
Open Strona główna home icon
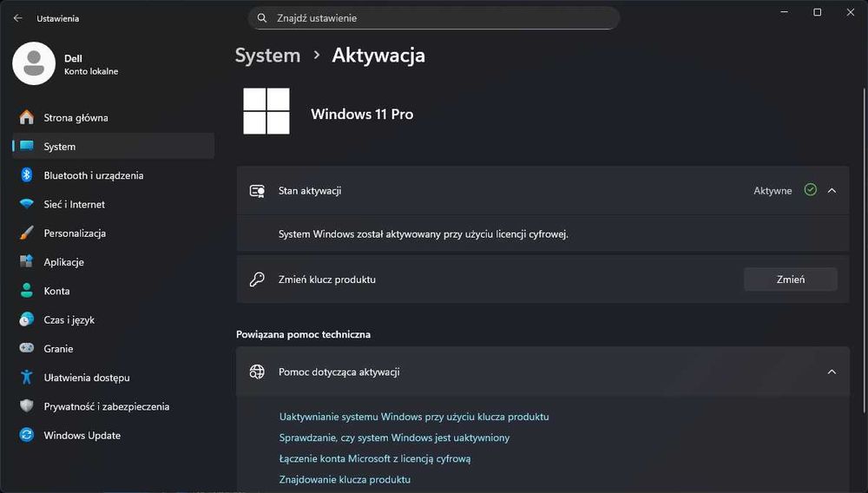pyautogui.click(x=27, y=117)
